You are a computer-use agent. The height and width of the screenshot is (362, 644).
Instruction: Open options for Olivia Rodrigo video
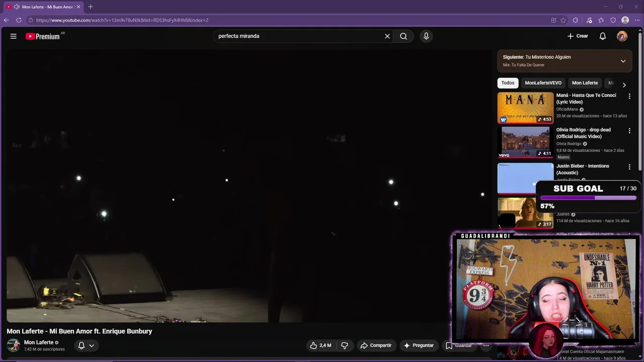click(629, 131)
